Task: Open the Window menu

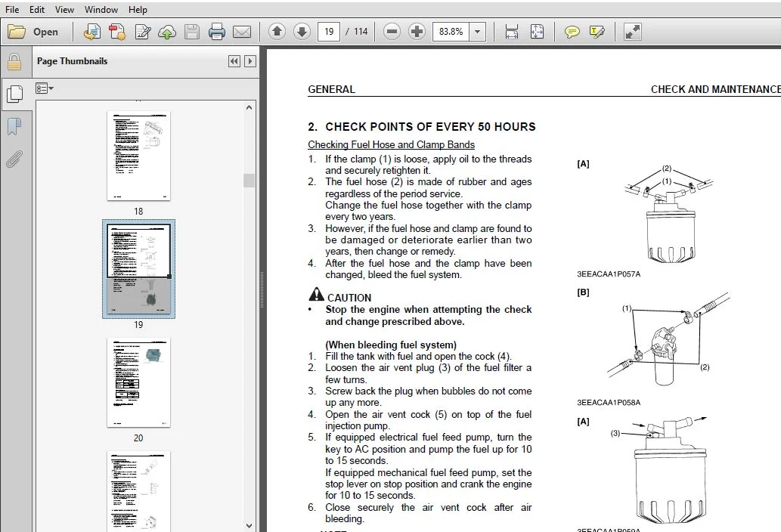Action: coord(101,10)
